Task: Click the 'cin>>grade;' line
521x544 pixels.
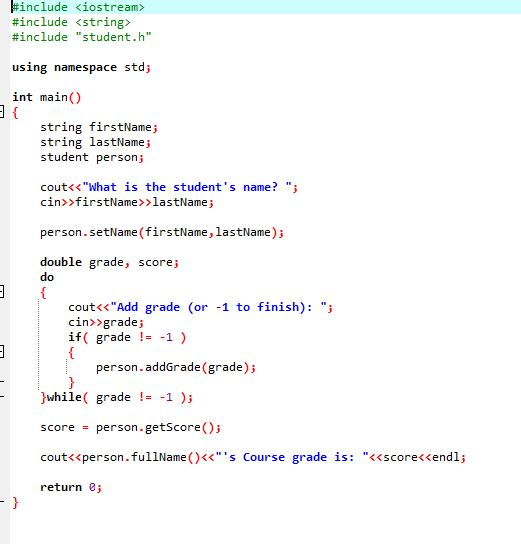Action: [x=106, y=322]
